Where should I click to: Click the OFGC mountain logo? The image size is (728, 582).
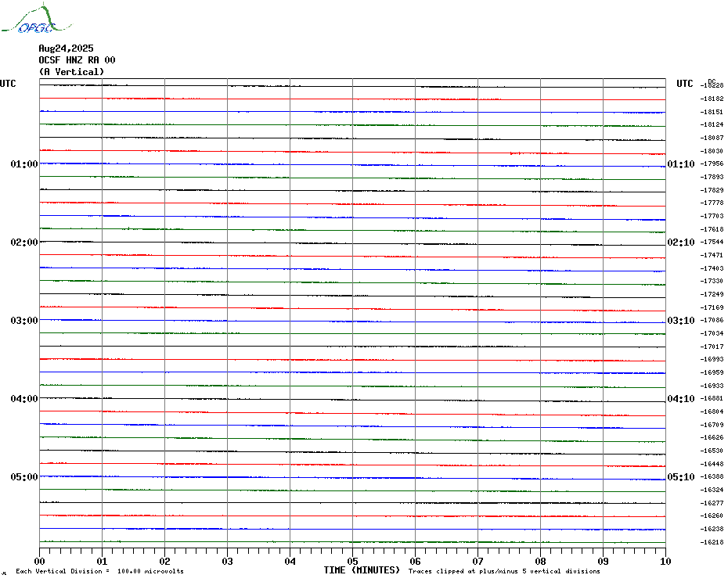pos(36,19)
